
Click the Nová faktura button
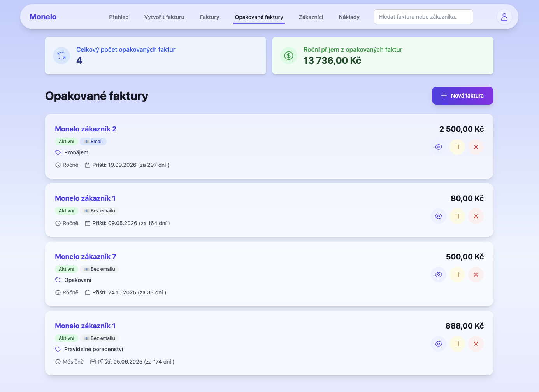pos(462,96)
